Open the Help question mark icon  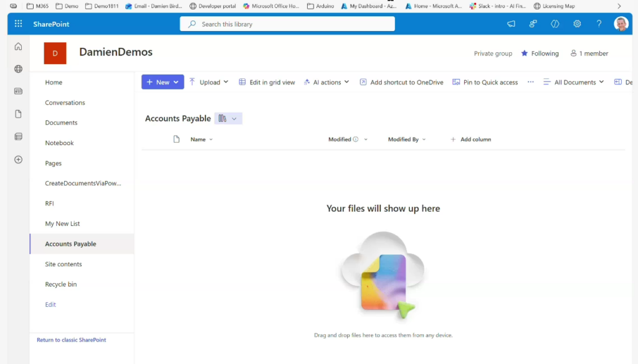[x=599, y=24]
